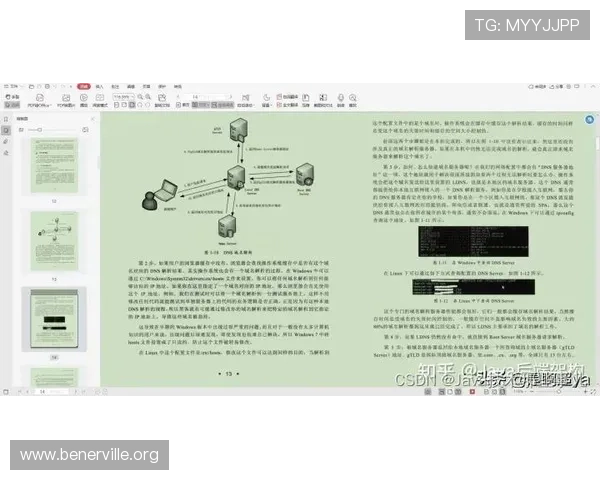Click the red record icon in status bar

472,392
